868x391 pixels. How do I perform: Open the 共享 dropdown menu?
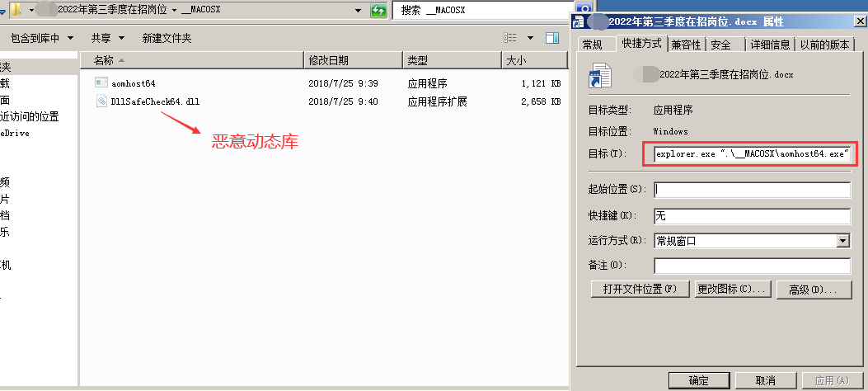108,38
